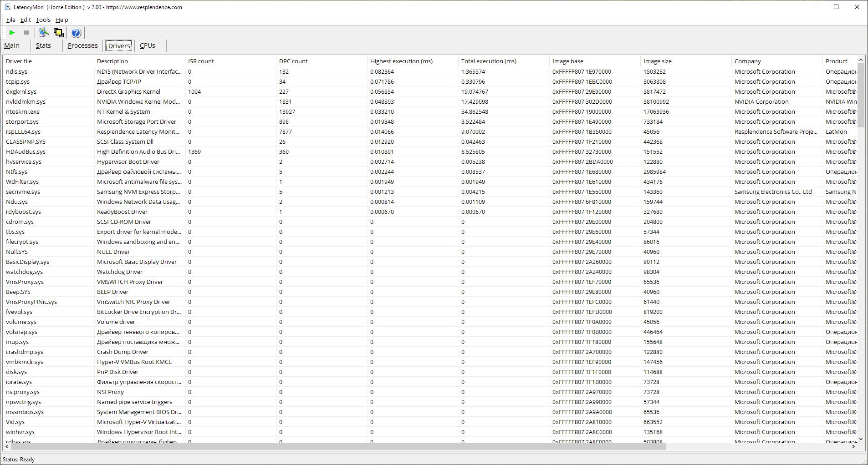Click the BasicDisplay.sys file name
Viewport: 868px width, 465px height.
[x=27, y=262]
